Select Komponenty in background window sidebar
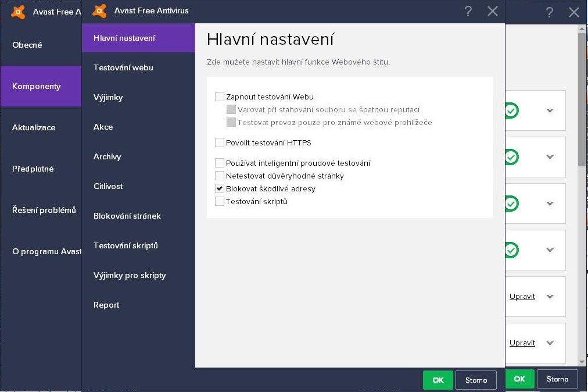Screen dimensions: 588x392 point(41,86)
